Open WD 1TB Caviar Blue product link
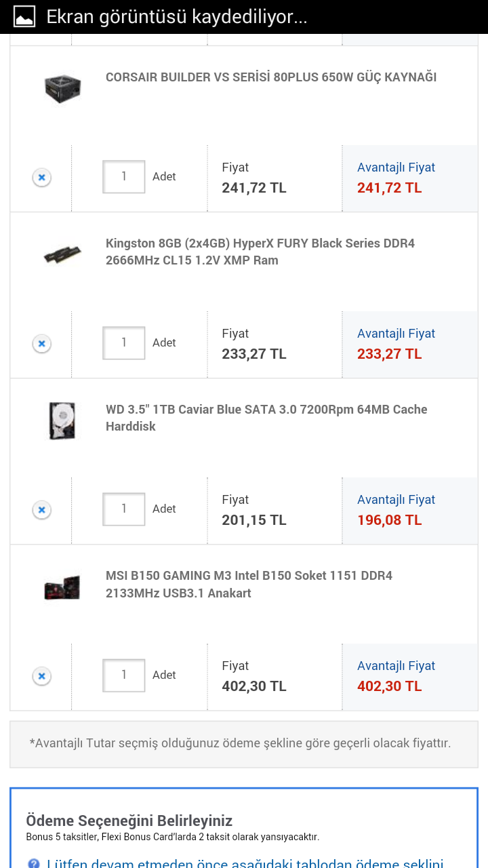Screen dimensions: 488x868 point(266,418)
